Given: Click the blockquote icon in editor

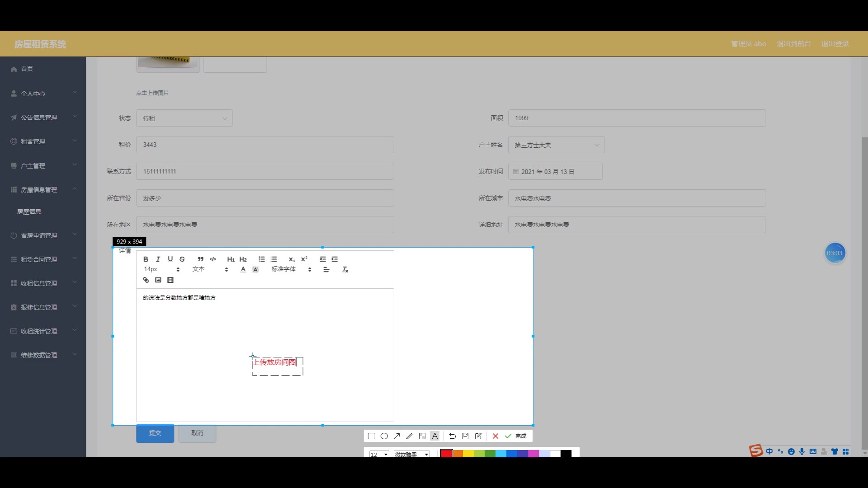Looking at the screenshot, I should (200, 259).
